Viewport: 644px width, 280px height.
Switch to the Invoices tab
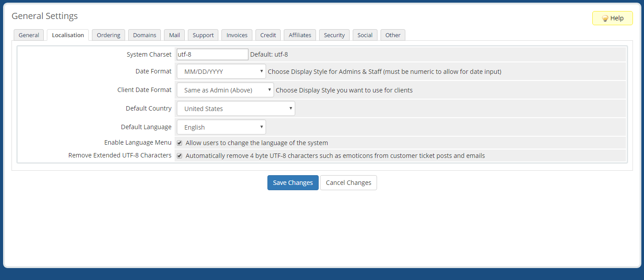point(237,35)
